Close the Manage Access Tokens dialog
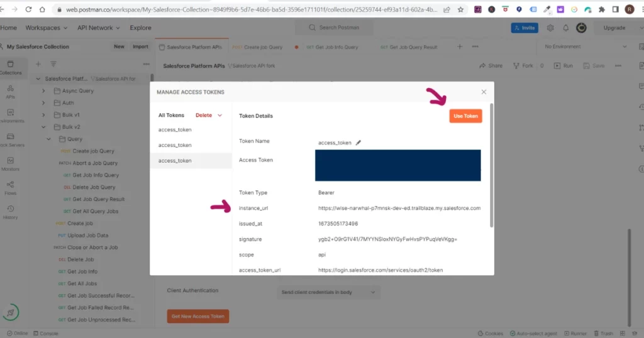 [x=484, y=92]
